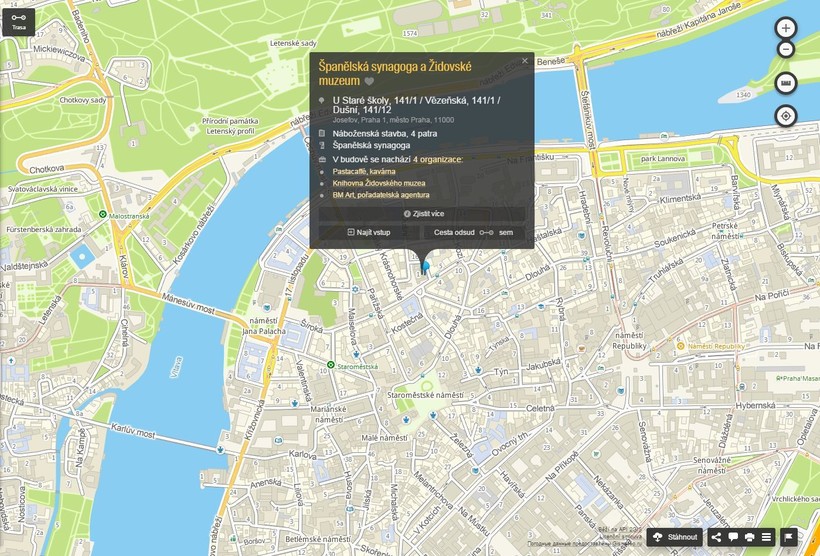Open Knihovna Židovského muzea link
The width and height of the screenshot is (820, 556).
(379, 183)
